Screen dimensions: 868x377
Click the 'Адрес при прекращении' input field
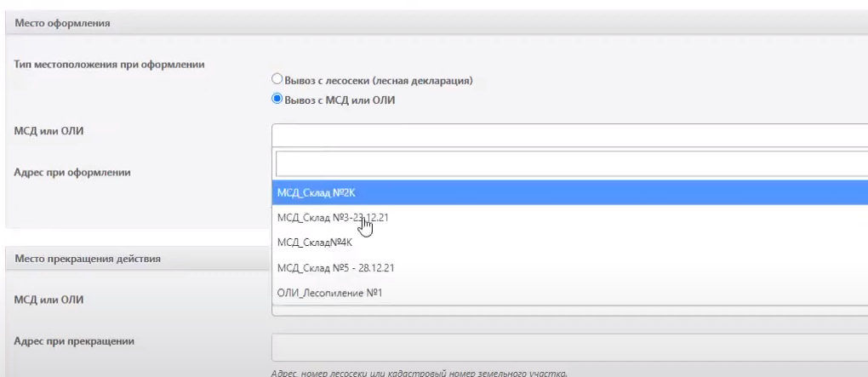[x=568, y=347]
